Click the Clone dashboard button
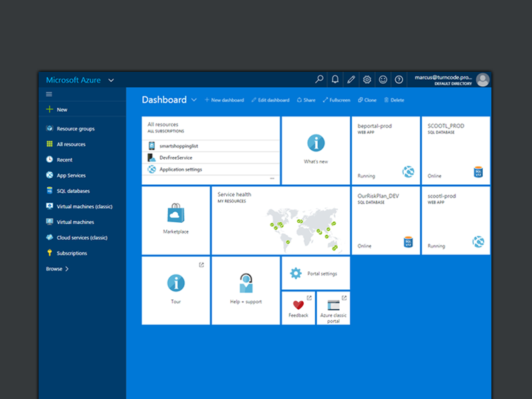The image size is (532, 399). pos(367,100)
